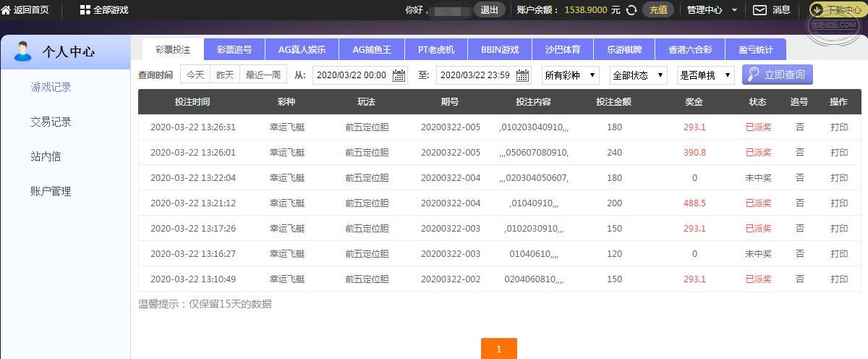Go to page 1 in pagination

498,349
